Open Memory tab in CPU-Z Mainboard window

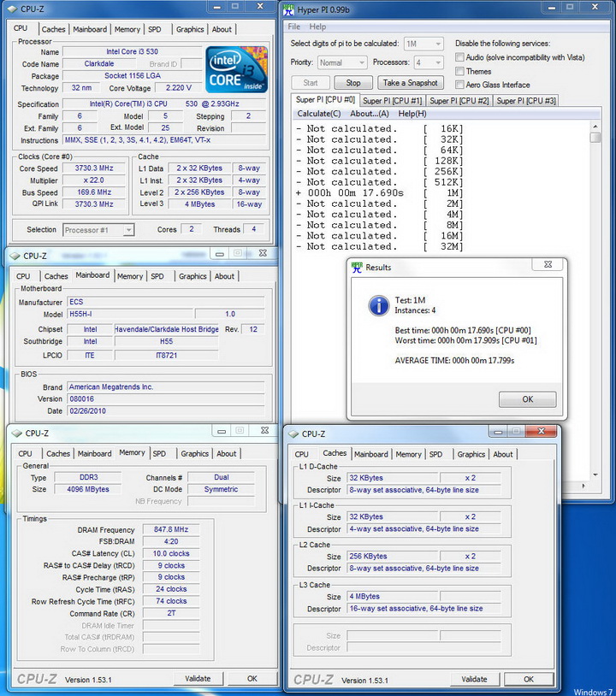pos(130,276)
